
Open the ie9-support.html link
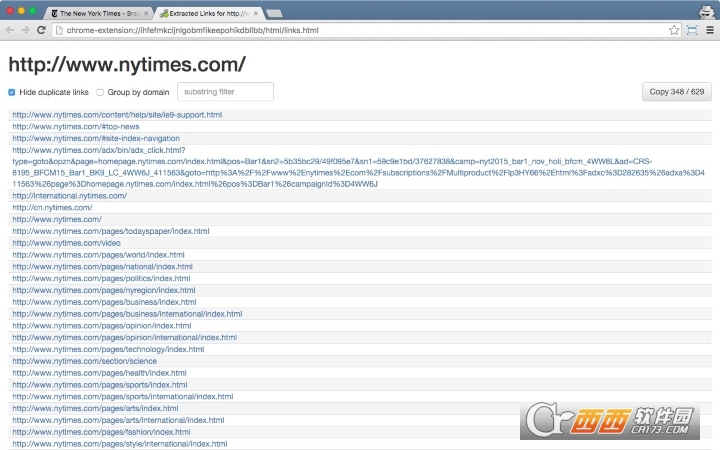point(117,115)
